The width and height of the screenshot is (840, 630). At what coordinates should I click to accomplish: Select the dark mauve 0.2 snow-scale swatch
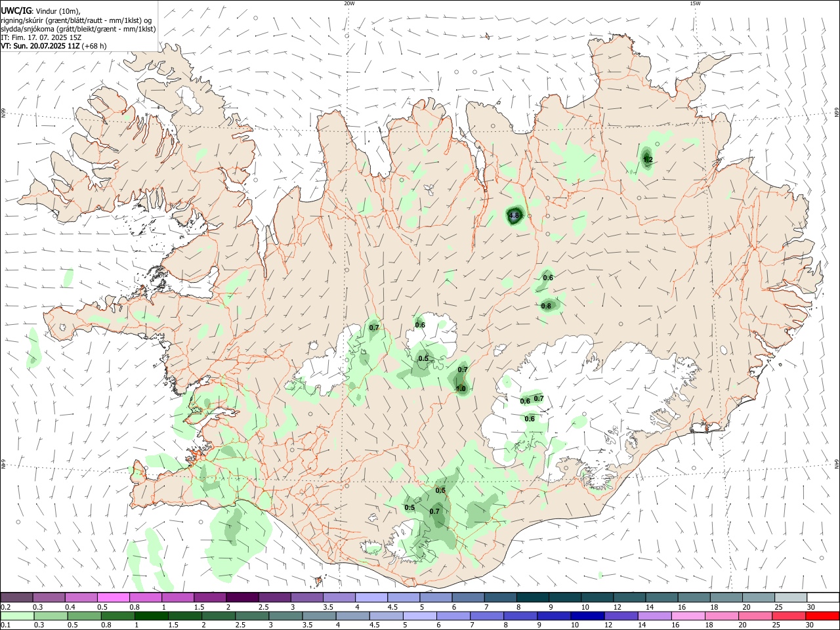[x=16, y=597]
